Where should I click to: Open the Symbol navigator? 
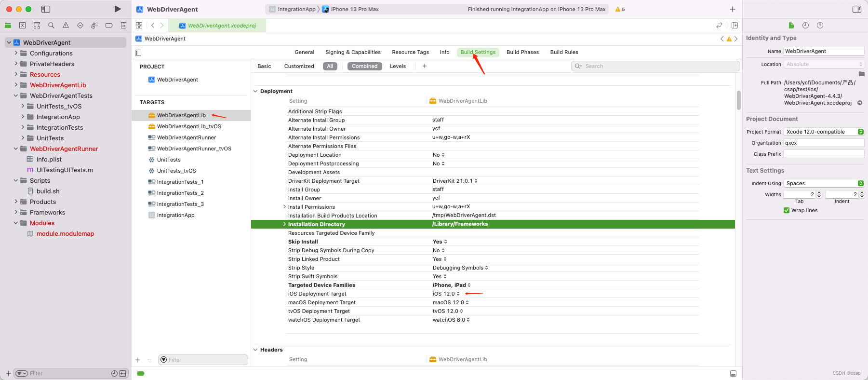37,25
